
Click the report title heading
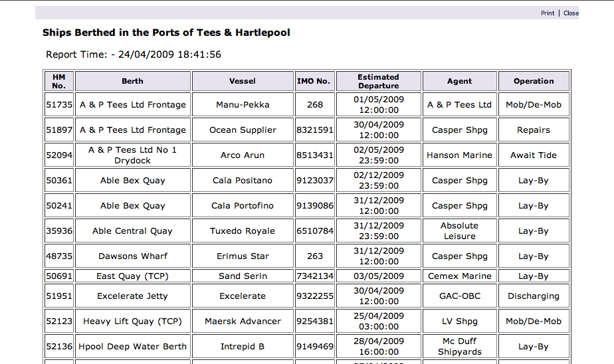coord(166,33)
